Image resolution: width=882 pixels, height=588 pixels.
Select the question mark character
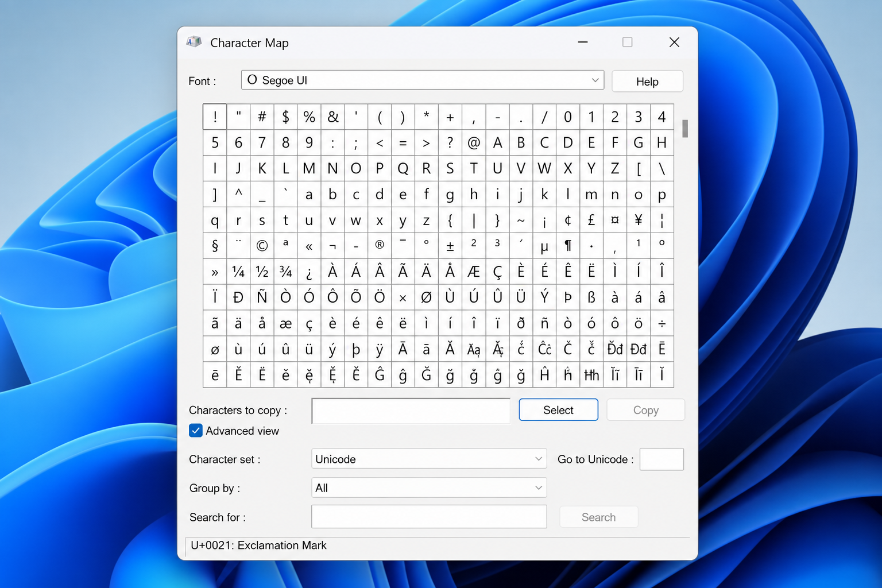450,143
